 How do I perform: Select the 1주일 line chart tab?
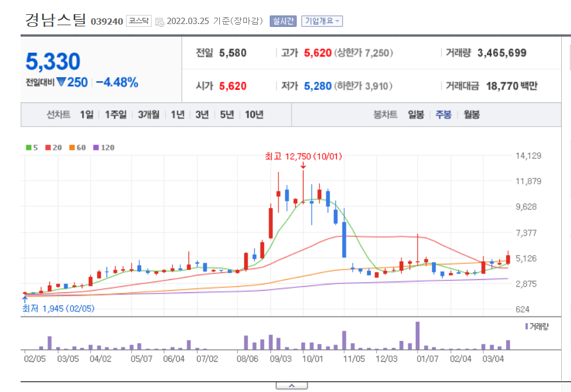pos(116,114)
